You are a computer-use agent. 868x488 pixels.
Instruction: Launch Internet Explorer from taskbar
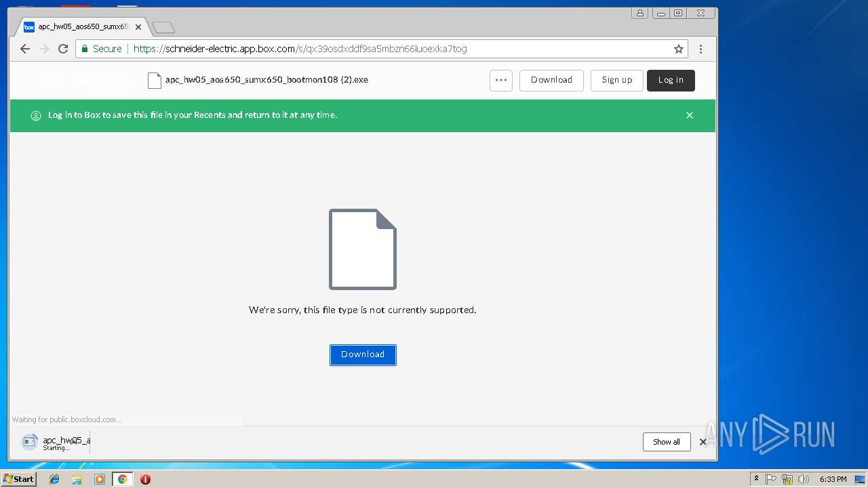coord(54,479)
